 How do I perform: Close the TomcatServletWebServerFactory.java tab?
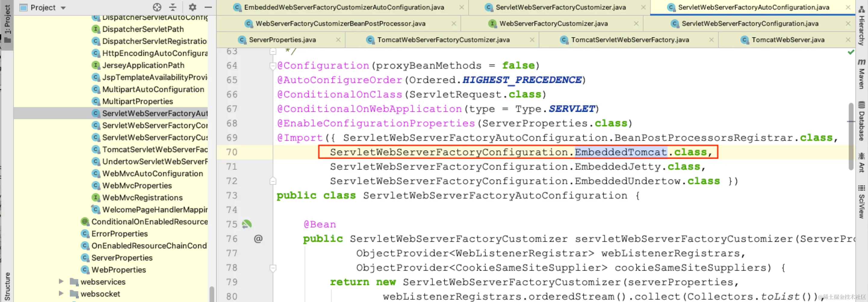tap(711, 40)
